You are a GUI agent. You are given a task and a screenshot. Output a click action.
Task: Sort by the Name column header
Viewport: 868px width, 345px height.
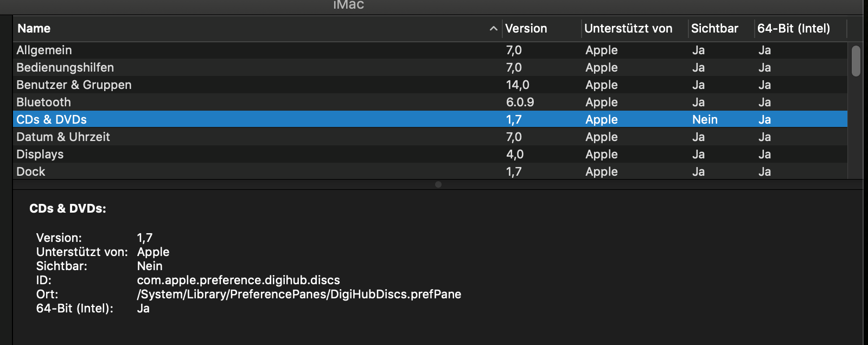34,29
